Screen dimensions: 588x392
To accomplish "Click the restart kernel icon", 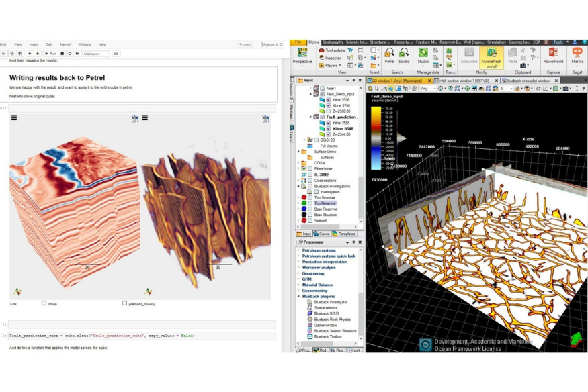I will 70,54.
